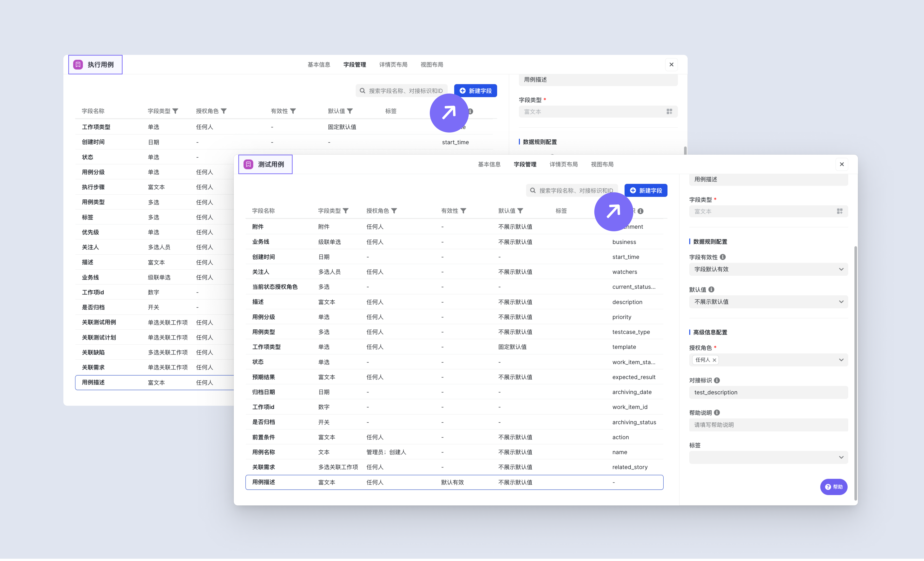Switch to 基本信息 tab in 测试用例 window
The height and width of the screenshot is (561, 924).
tap(489, 165)
